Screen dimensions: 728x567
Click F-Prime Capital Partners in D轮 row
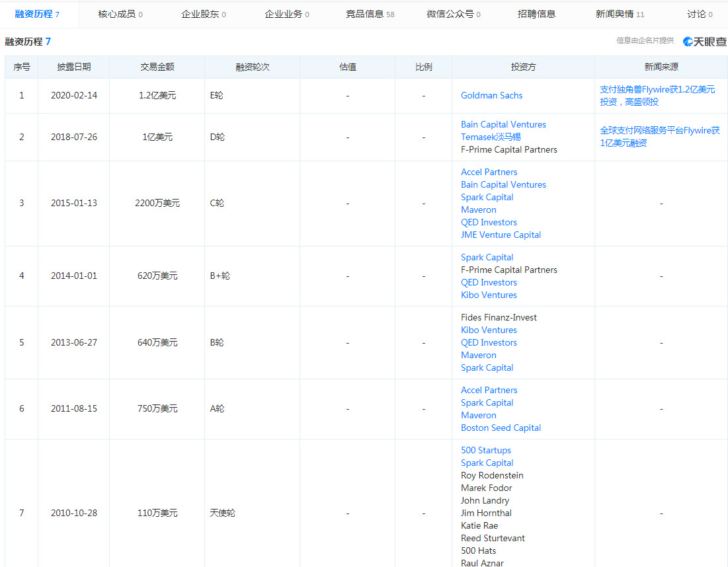pyautogui.click(x=509, y=149)
